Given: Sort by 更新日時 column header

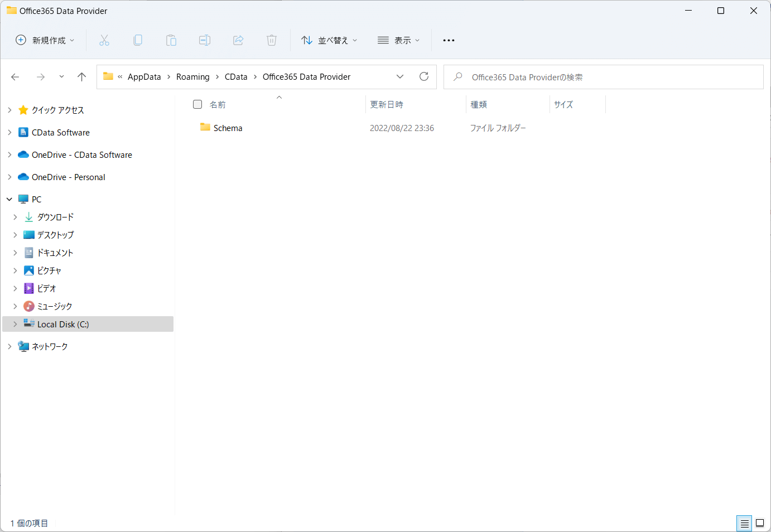Looking at the screenshot, I should (x=387, y=104).
